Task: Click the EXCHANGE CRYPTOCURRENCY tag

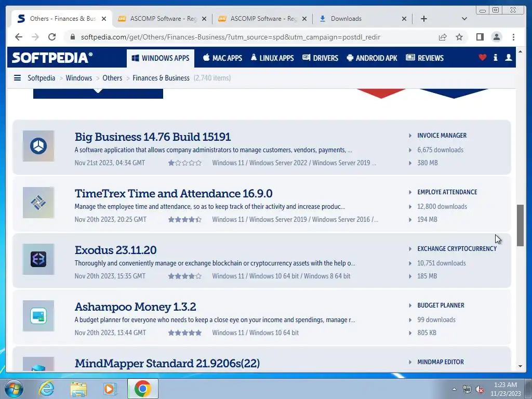Action: point(457,249)
